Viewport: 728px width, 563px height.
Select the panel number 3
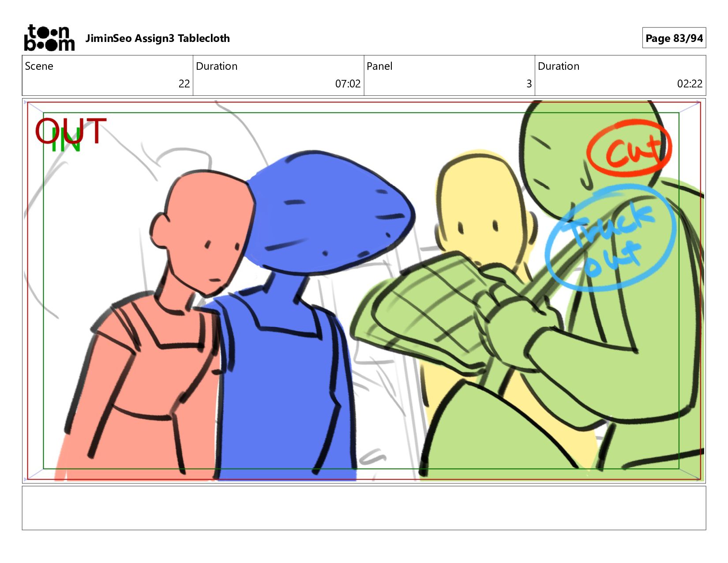529,83
